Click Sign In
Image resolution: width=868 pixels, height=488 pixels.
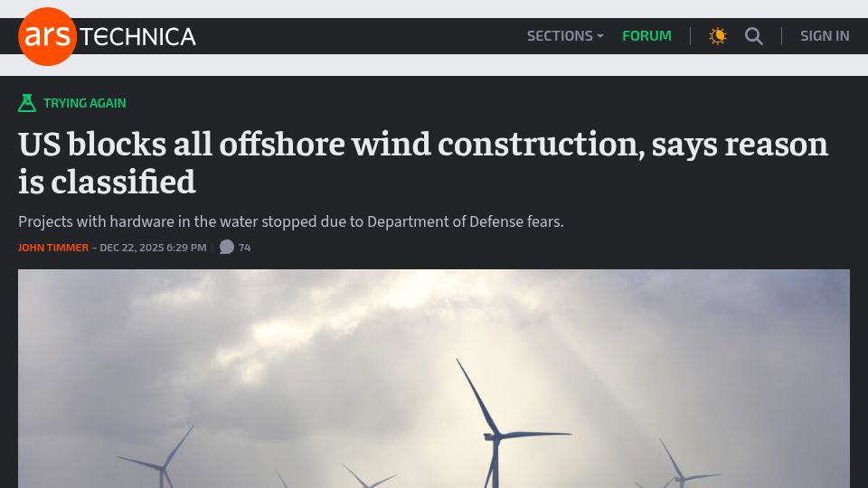(x=825, y=36)
